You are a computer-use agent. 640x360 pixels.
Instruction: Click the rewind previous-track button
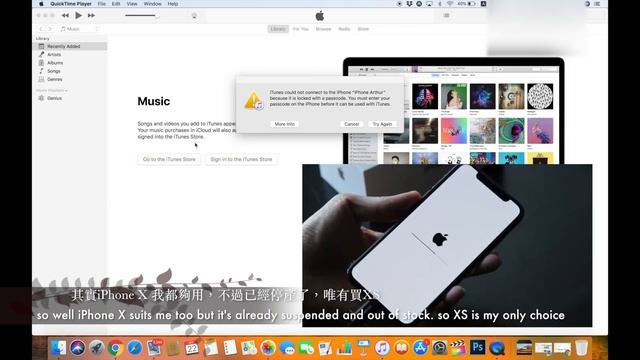click(65, 16)
